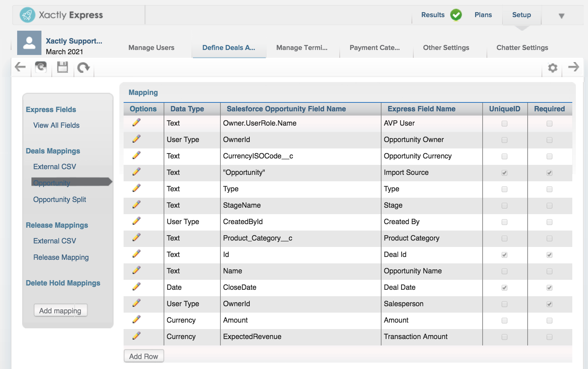This screenshot has height=369, width=588.
Task: Click the forward arrow toolbar icon
Action: 574,67
